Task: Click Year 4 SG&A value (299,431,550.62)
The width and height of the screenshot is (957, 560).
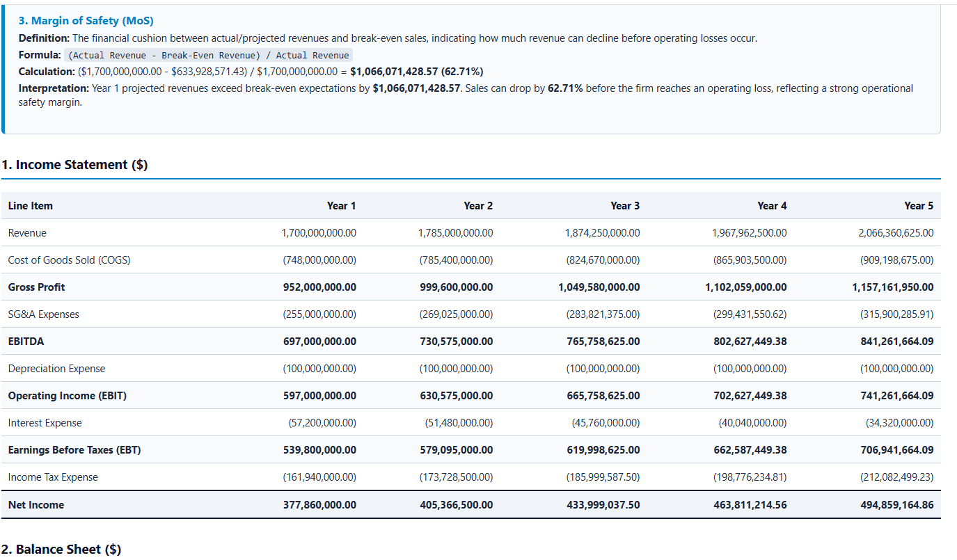Action: point(750,314)
